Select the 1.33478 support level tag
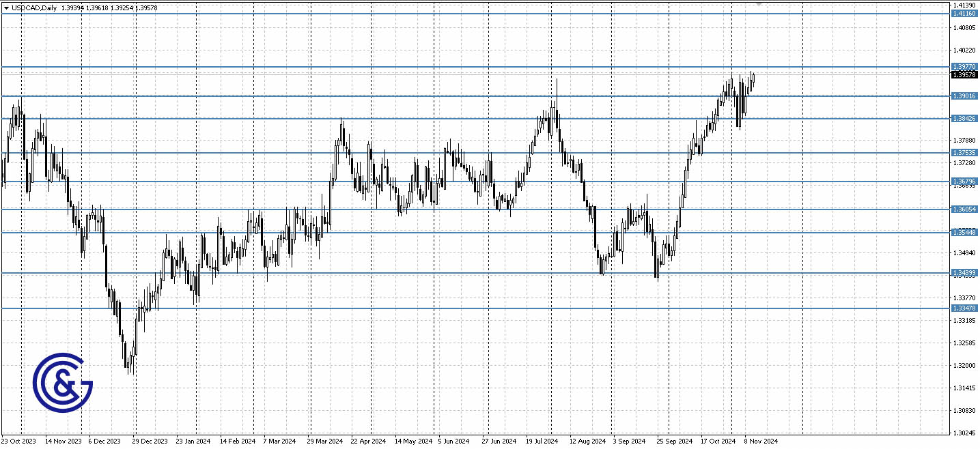The image size is (980, 449). [964, 308]
